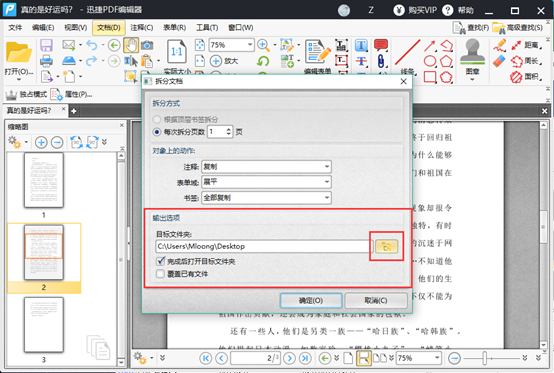Select the Oval shape tool
This screenshot has width=554, height=373.
(430, 61)
